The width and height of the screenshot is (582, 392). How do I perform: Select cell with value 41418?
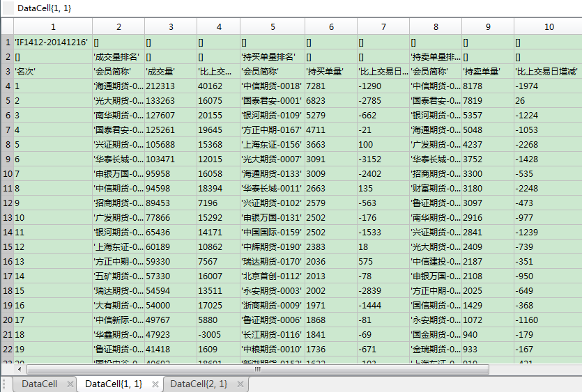pyautogui.click(x=171, y=349)
